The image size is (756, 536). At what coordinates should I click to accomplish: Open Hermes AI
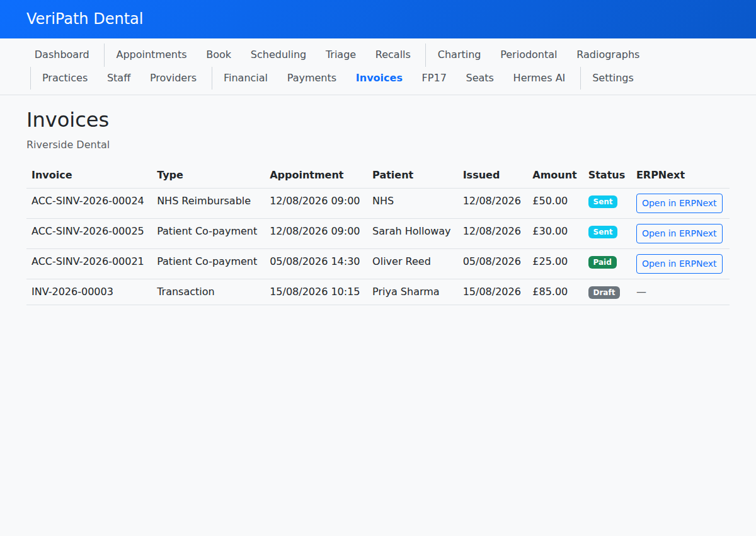pos(539,78)
